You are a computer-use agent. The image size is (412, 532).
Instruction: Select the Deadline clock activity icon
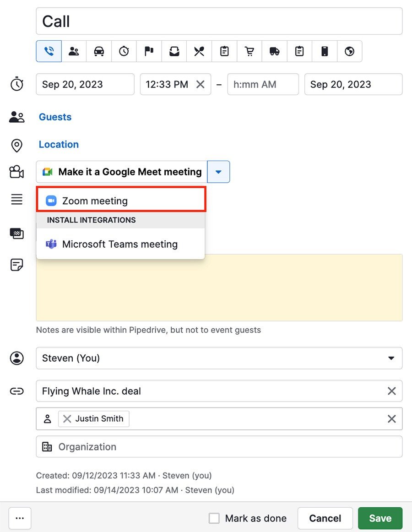click(124, 51)
